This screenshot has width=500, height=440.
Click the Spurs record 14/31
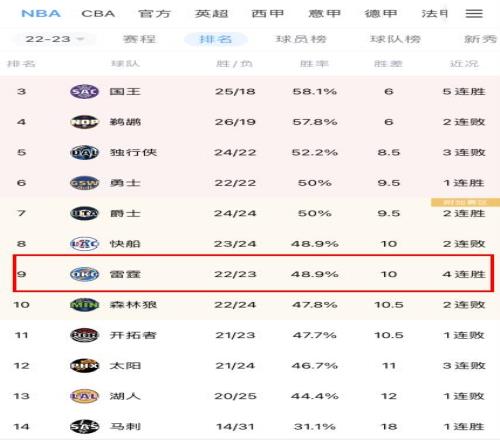(x=235, y=427)
